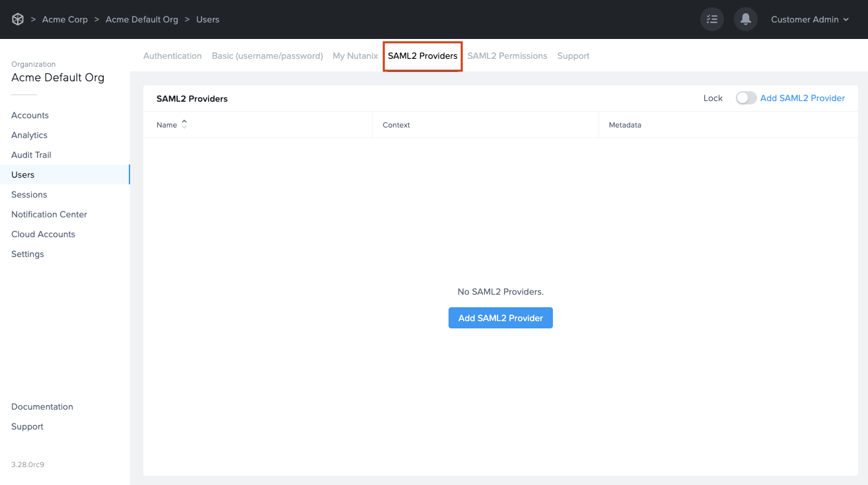Screen dimensions: 868x485
Task: Click the blue Add SAML2 Provider button
Action: [500, 318]
